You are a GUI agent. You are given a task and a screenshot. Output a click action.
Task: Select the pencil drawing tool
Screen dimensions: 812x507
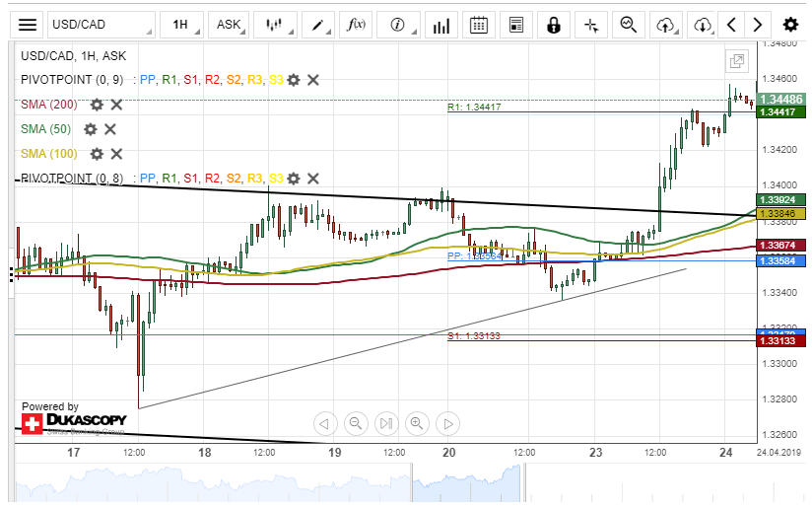click(x=317, y=25)
